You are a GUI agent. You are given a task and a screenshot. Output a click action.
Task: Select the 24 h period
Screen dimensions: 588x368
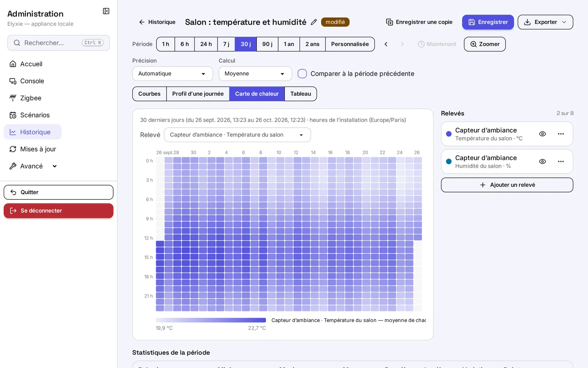pyautogui.click(x=206, y=44)
